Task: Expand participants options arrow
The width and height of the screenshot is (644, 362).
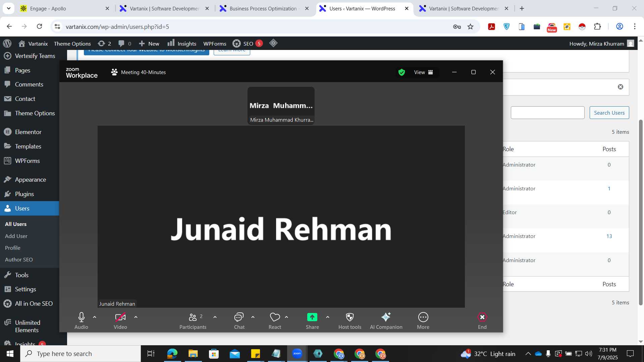Action: coord(215,317)
